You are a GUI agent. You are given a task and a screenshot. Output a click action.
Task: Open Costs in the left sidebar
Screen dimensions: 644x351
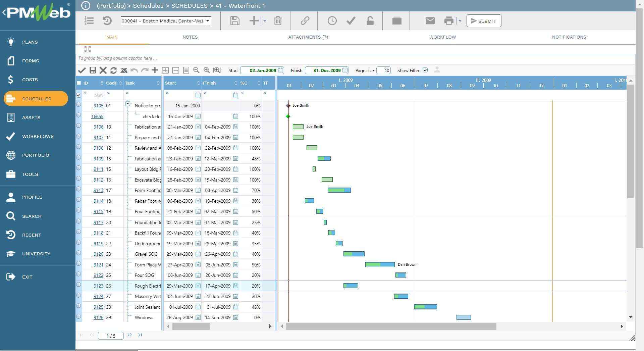(30, 80)
